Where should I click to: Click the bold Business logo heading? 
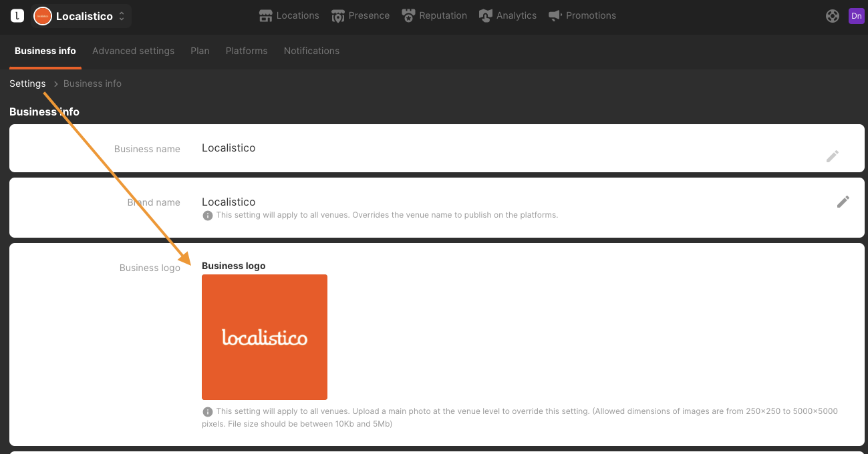234,266
